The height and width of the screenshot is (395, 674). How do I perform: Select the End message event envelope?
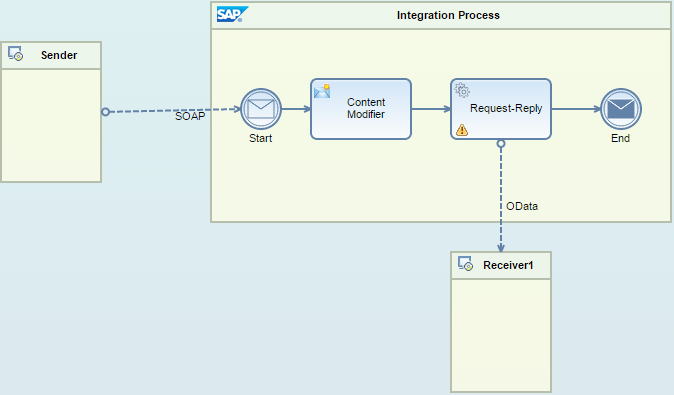[x=621, y=109]
